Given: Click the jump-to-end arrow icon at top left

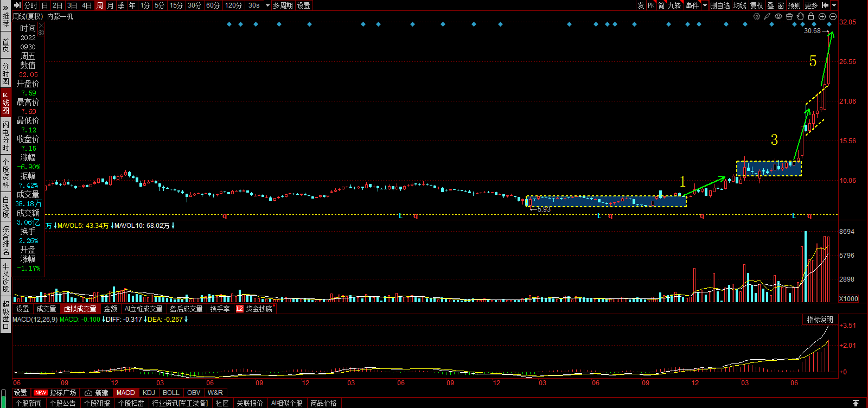Looking at the screenshot, I should click(x=17, y=5).
